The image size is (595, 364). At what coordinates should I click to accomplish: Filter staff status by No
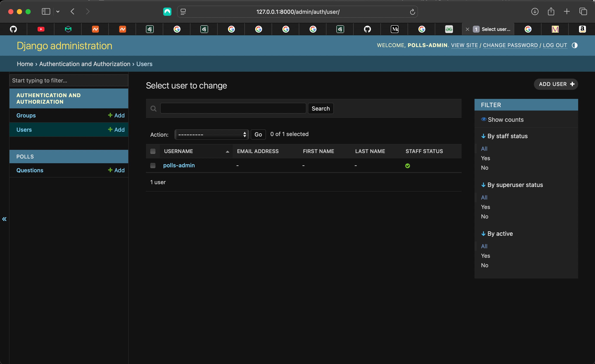484,168
